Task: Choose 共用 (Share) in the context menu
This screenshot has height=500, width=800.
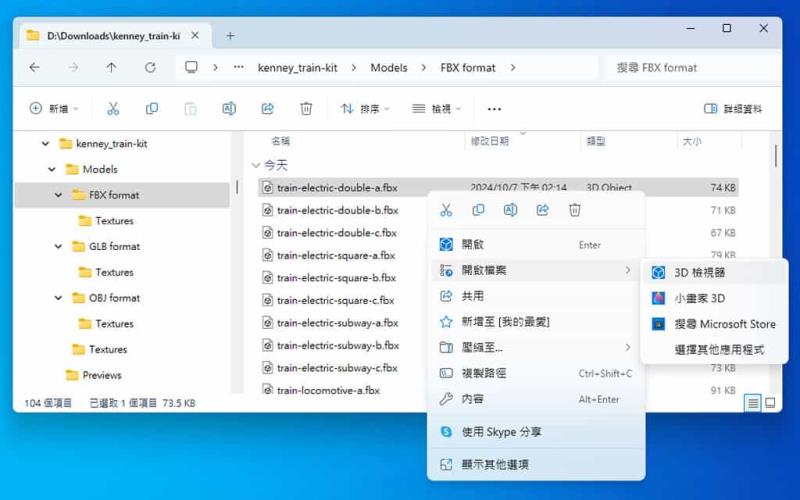Action: pyautogui.click(x=536, y=296)
